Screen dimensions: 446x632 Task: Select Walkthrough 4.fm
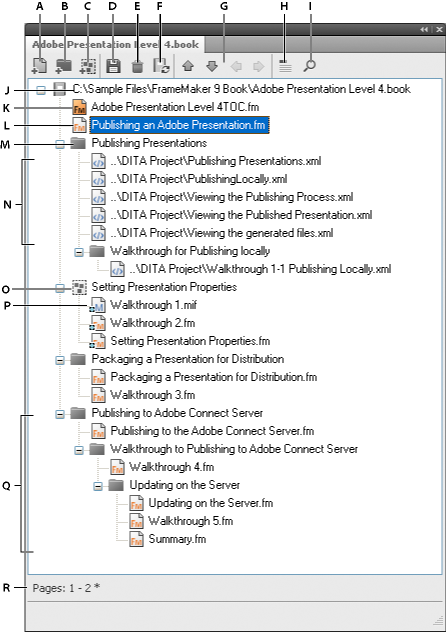(x=172, y=468)
